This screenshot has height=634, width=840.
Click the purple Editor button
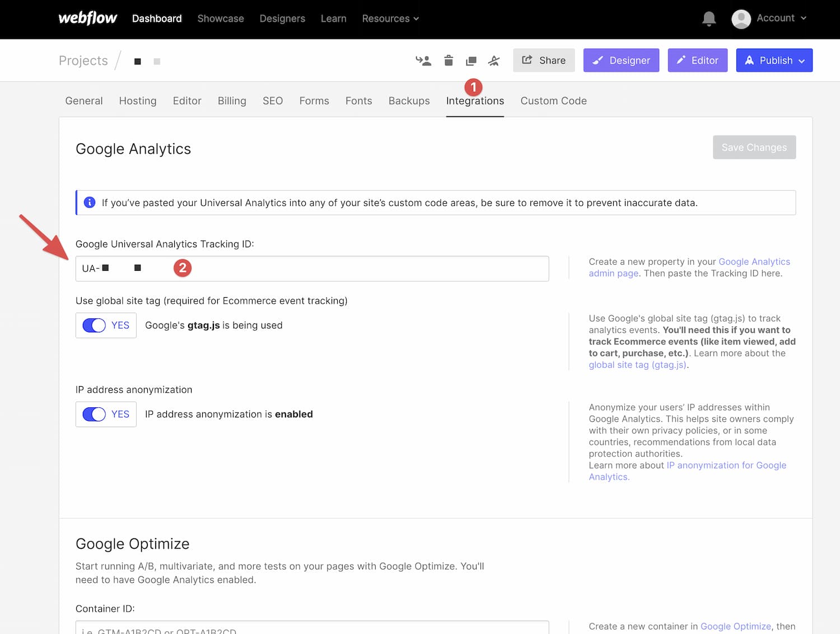pyautogui.click(x=698, y=60)
